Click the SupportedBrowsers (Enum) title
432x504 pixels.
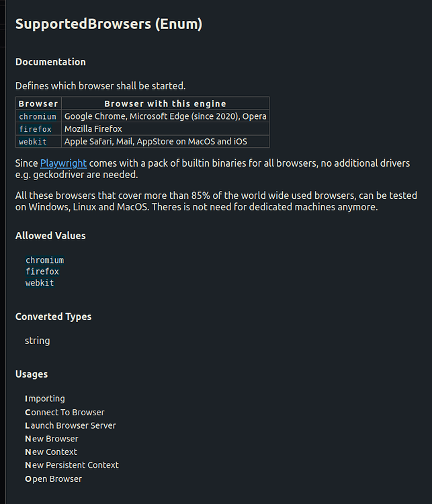[x=109, y=24]
